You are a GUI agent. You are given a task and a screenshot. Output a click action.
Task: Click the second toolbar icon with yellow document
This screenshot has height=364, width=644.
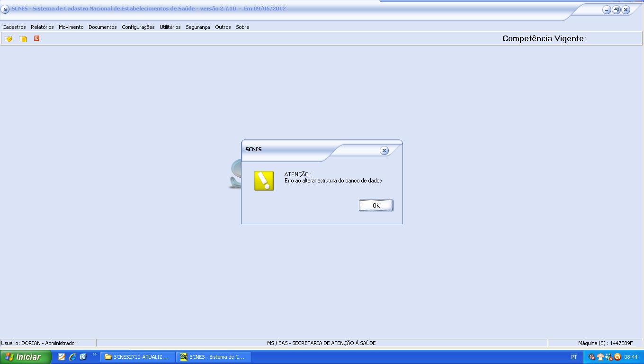[x=23, y=39]
